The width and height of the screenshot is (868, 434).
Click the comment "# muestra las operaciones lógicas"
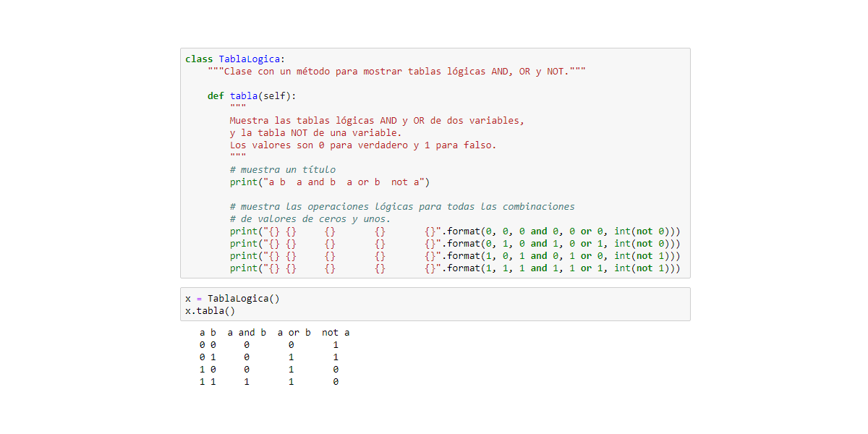[402, 206]
